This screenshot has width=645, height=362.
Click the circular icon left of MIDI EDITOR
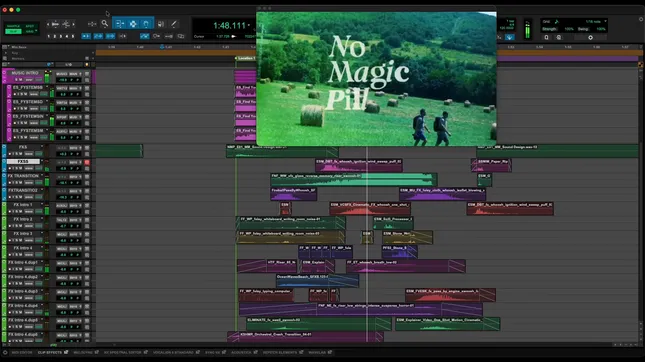(x=5, y=353)
